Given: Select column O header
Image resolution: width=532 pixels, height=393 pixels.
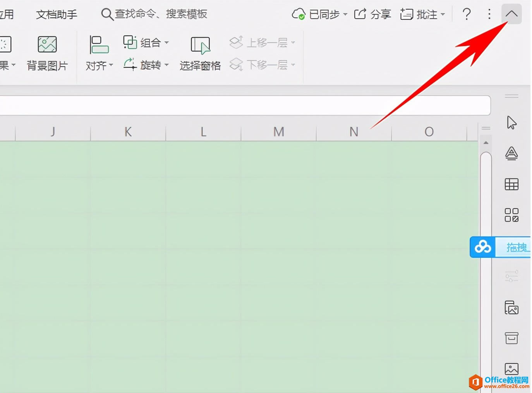Looking at the screenshot, I should tap(429, 132).
